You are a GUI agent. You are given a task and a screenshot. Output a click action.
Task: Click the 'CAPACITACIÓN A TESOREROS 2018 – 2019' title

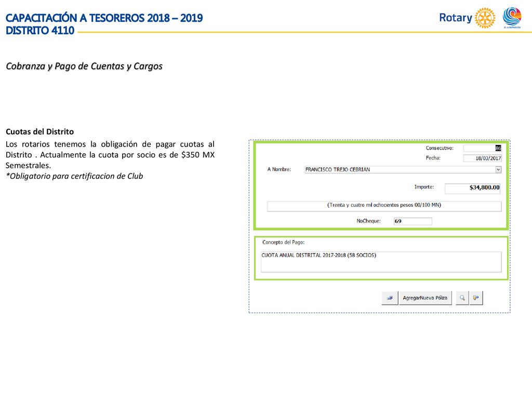click(104, 18)
